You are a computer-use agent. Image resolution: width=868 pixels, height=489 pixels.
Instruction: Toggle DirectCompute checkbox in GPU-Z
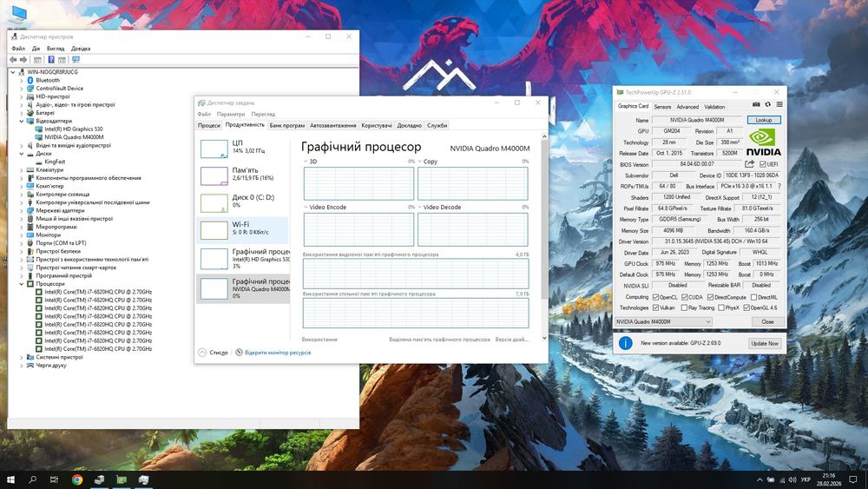(710, 297)
